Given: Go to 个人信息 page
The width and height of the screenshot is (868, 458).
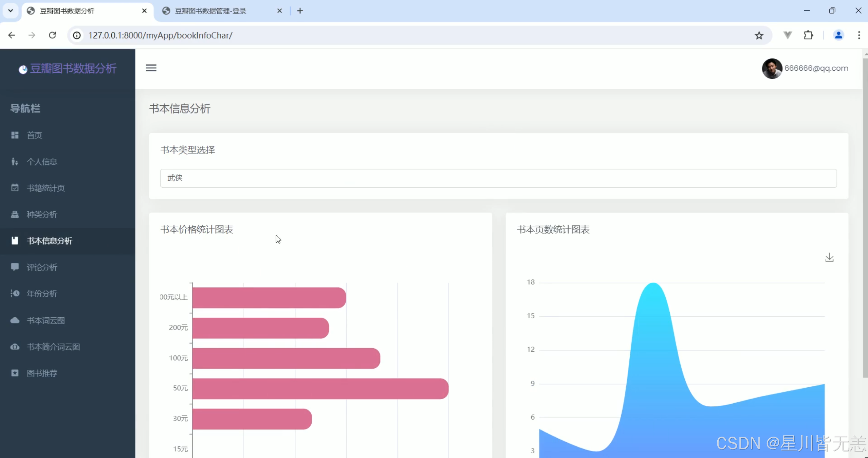Looking at the screenshot, I should pyautogui.click(x=42, y=162).
